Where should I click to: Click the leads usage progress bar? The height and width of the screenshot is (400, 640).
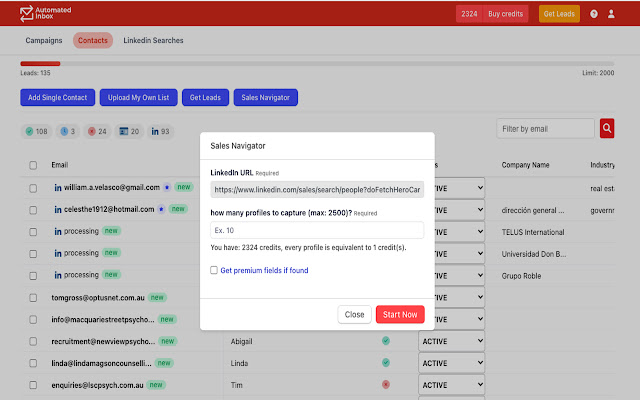pos(317,64)
